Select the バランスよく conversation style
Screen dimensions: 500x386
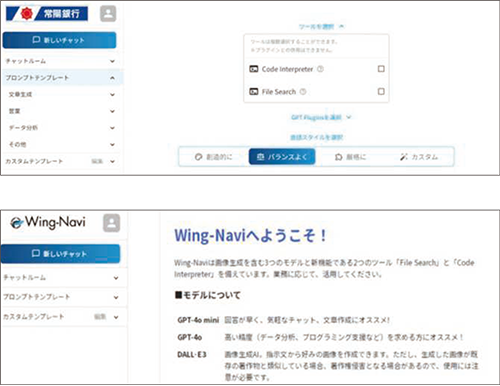(x=282, y=157)
